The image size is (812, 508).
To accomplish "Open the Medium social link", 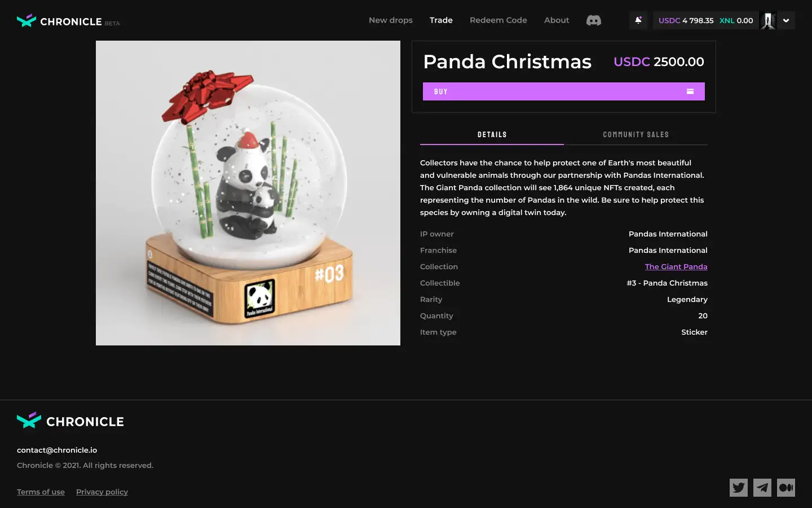I will (786, 488).
